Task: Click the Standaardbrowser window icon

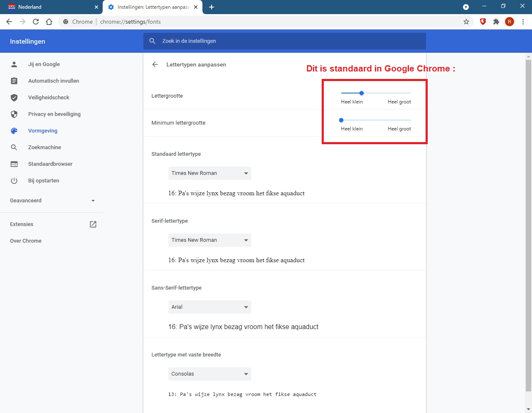Action: coord(14,164)
